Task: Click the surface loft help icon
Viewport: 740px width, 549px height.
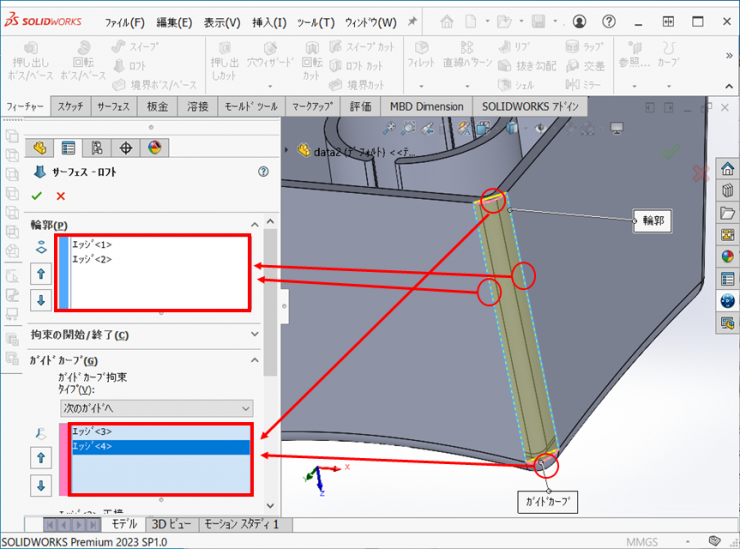Action: tap(263, 172)
